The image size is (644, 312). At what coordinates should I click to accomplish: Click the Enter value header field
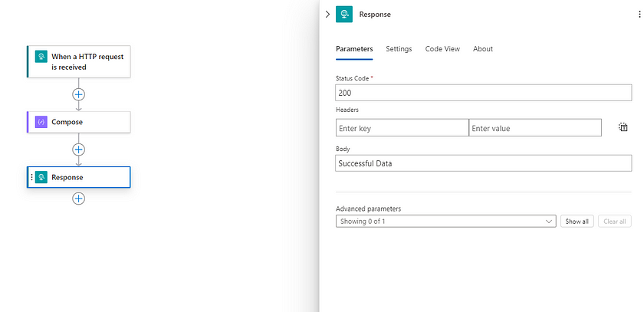click(x=535, y=128)
